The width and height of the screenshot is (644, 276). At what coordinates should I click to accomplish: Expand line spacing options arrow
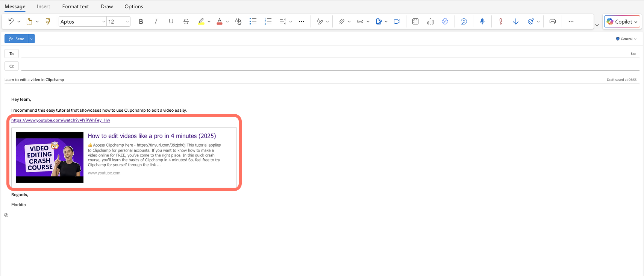coord(291,21)
